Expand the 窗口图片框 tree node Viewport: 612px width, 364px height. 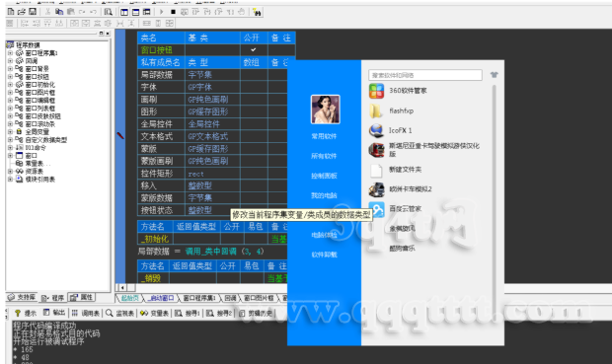(x=10, y=93)
